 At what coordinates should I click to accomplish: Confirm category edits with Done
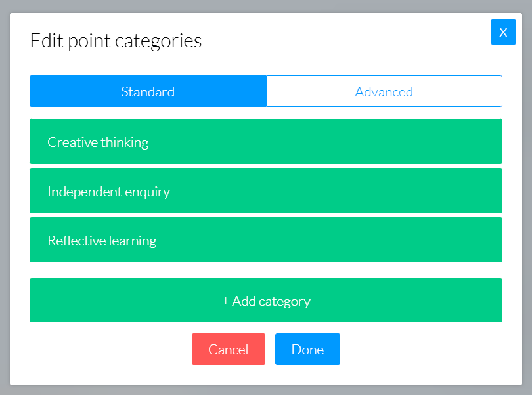[x=307, y=348]
